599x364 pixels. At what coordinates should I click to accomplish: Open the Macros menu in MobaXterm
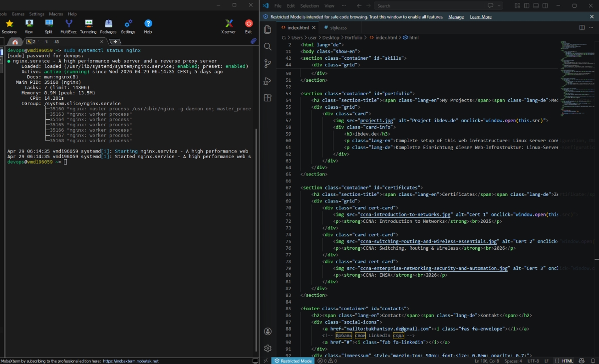[x=56, y=14]
